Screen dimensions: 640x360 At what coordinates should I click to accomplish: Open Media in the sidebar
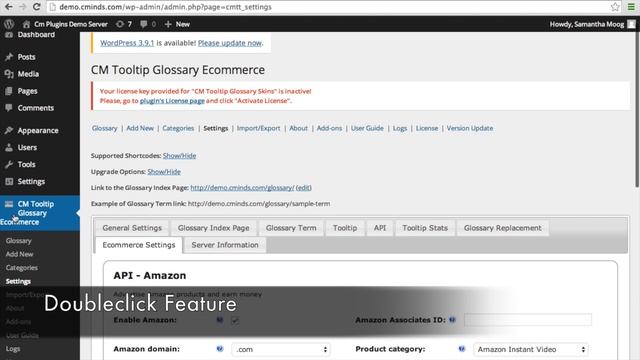point(28,74)
